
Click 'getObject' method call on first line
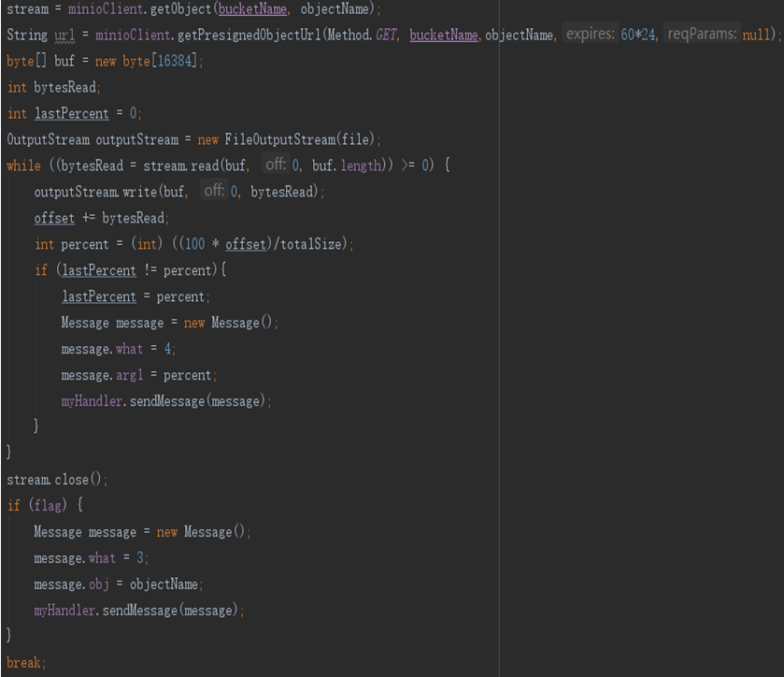[x=181, y=9]
